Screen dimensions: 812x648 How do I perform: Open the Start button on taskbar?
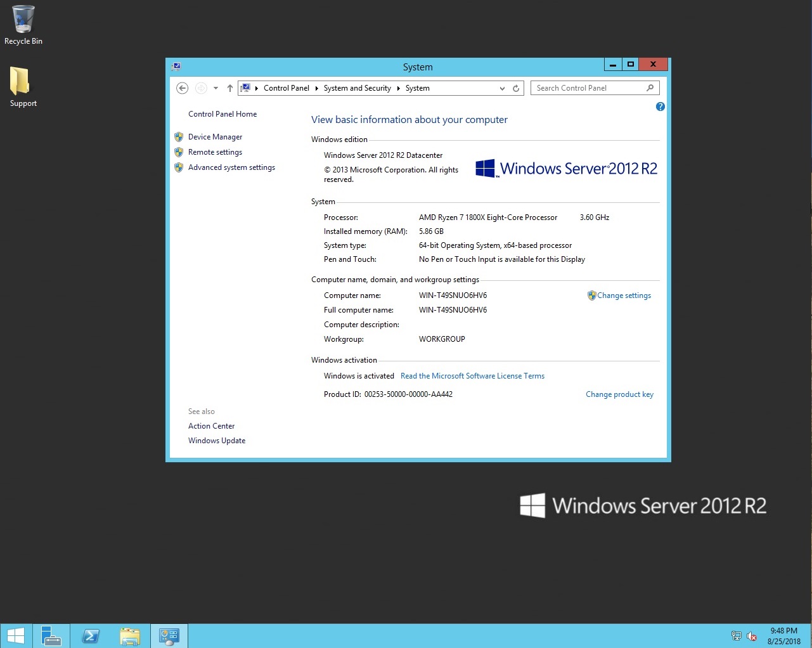pyautogui.click(x=16, y=636)
